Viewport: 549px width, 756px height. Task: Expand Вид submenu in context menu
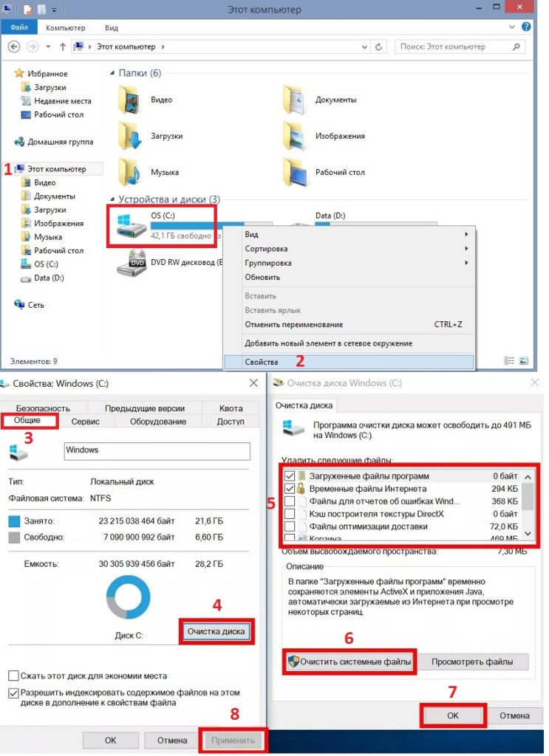(466, 234)
